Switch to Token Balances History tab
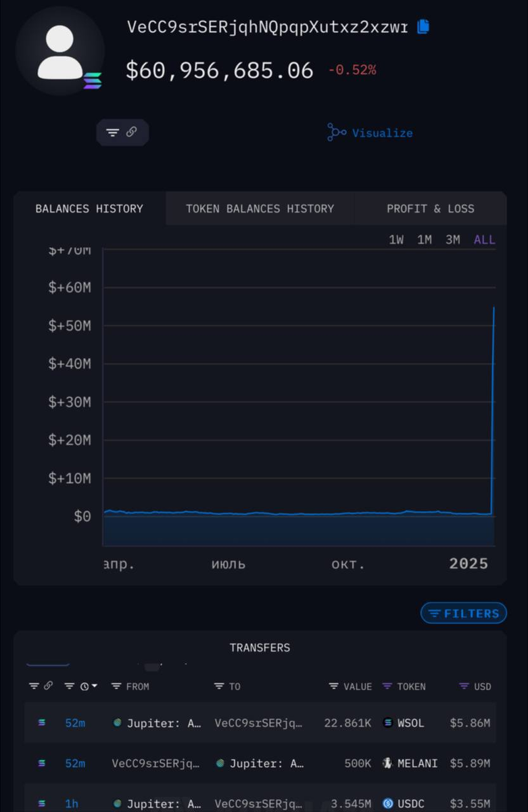 click(x=260, y=208)
